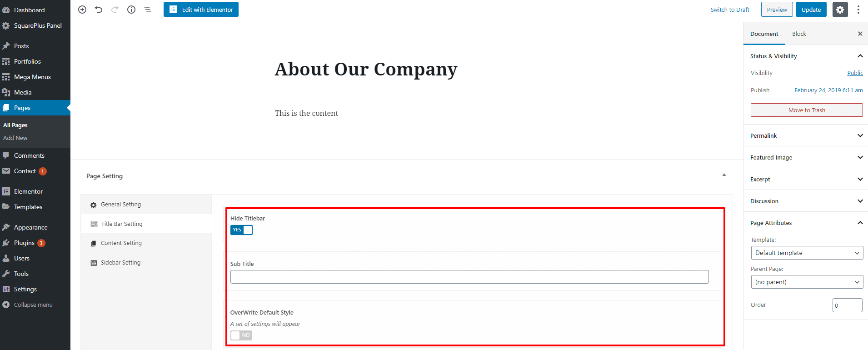Select the Content Setting tab
Viewport: 868px width, 350px height.
pyautogui.click(x=120, y=243)
